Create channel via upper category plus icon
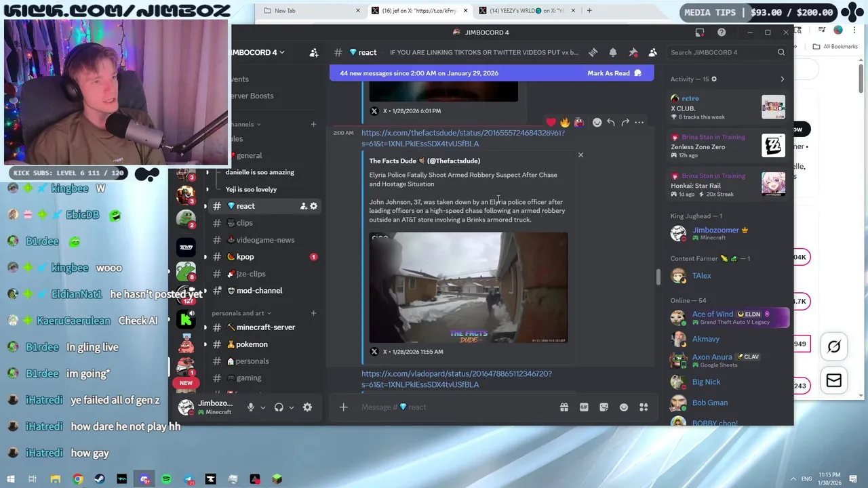 [x=313, y=124]
